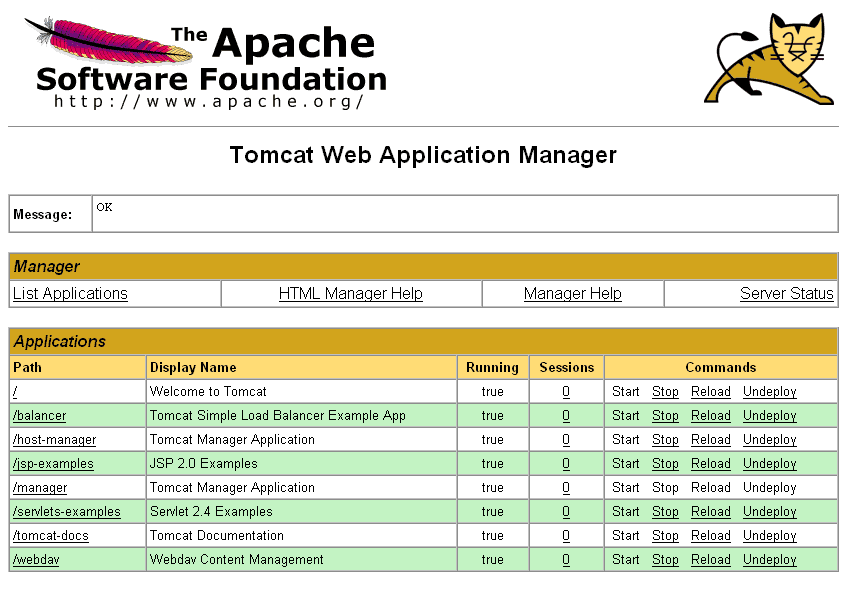Click the 'Display Name' column header

[193, 367]
